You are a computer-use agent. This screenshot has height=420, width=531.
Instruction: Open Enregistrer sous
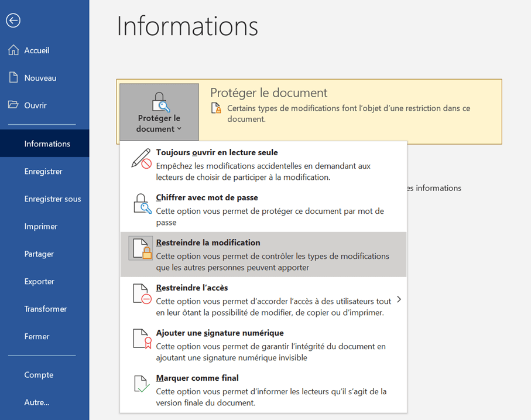[x=44, y=199]
